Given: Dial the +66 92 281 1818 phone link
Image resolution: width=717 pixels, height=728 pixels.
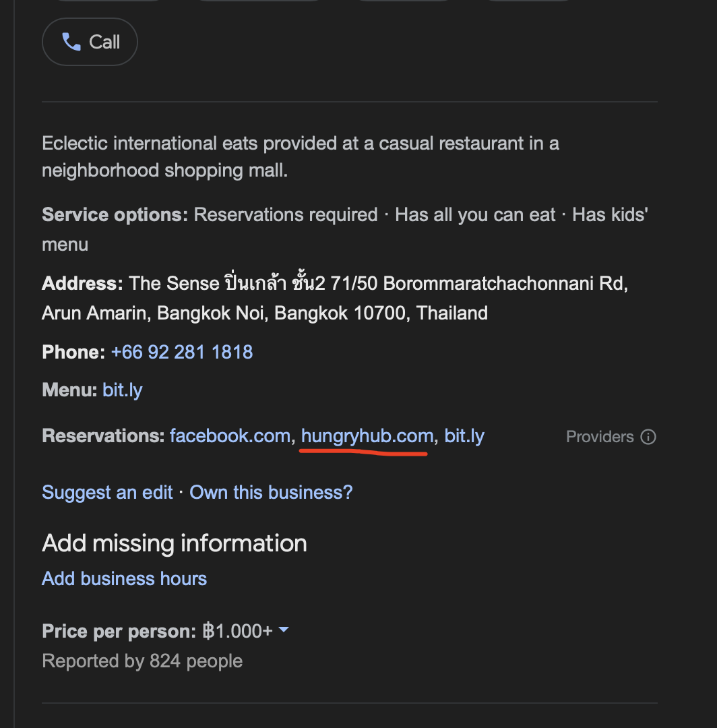Looking at the screenshot, I should 181,352.
